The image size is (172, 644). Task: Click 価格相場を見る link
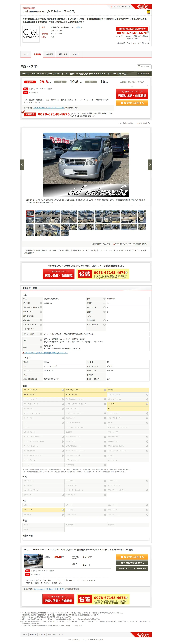[x=144, y=123]
